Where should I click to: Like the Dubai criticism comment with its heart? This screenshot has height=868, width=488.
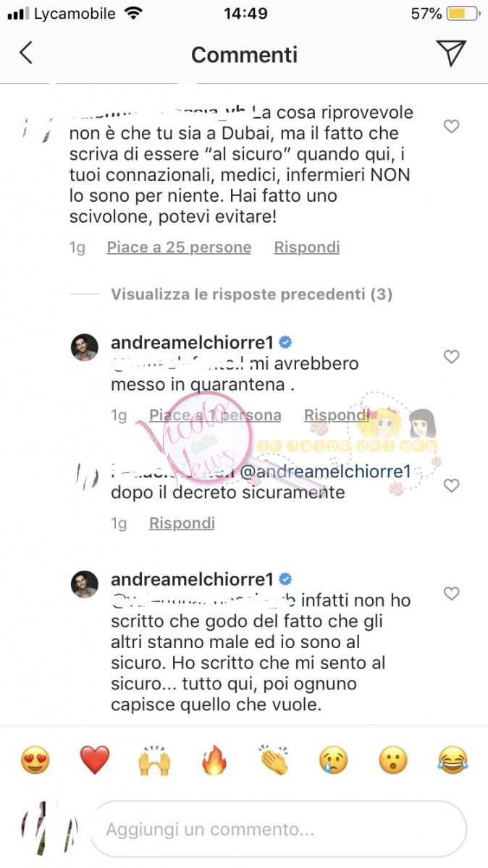coord(451,127)
